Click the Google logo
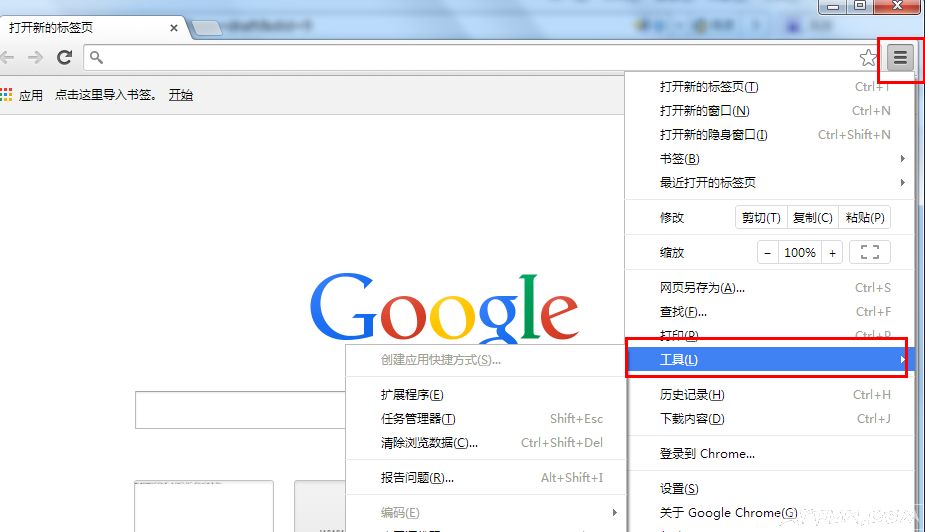Screen dimensions: 925x532 [x=444, y=308]
